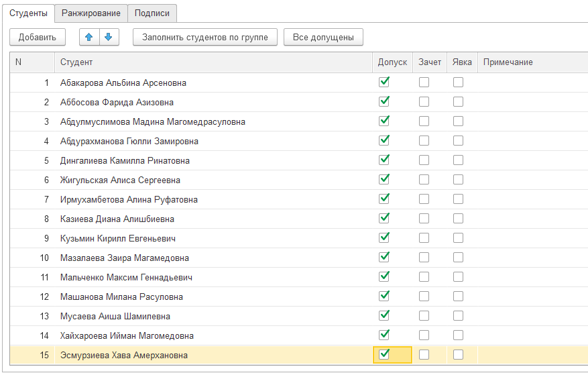Viewport: 588px width, 373px height.
Task: Select row of Мальченко Максим Геннадьевич
Action: [127, 277]
